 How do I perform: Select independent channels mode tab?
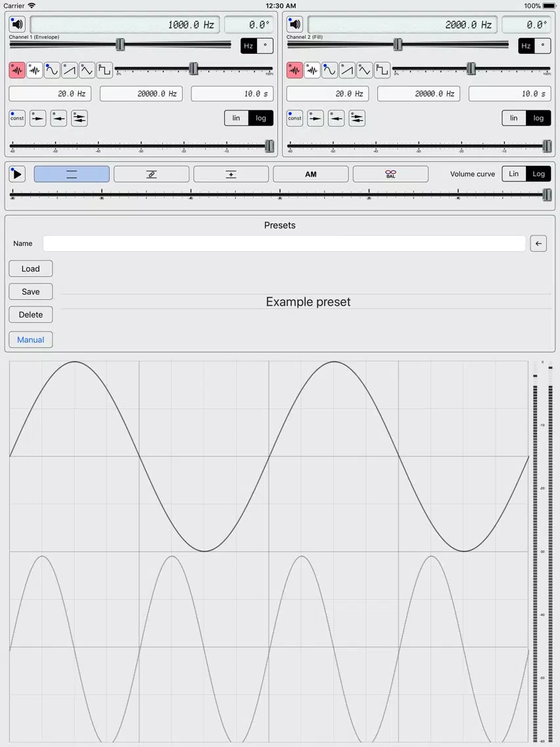pos(72,174)
